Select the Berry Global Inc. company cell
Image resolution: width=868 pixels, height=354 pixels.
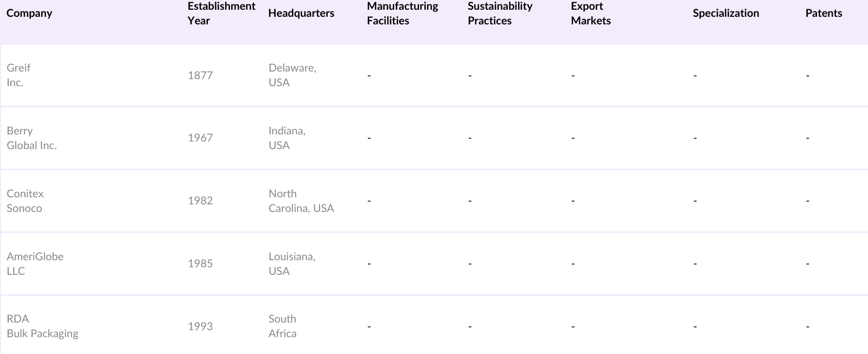point(31,138)
